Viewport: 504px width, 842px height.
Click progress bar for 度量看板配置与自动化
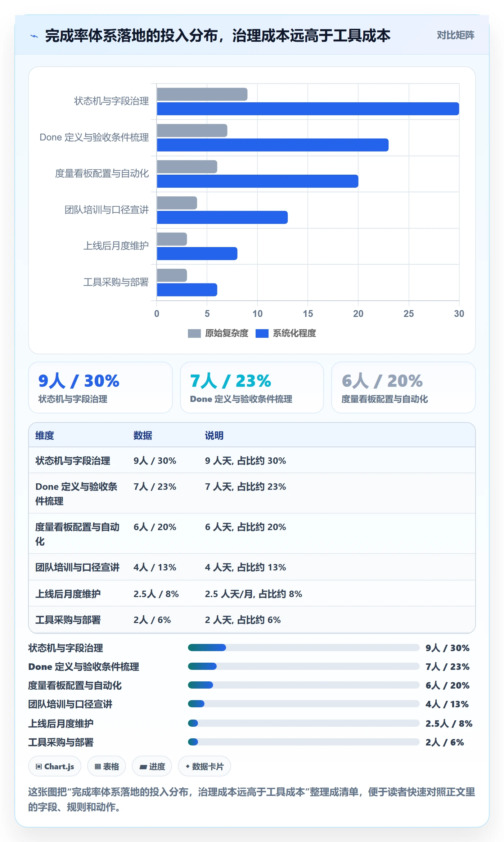303,685
